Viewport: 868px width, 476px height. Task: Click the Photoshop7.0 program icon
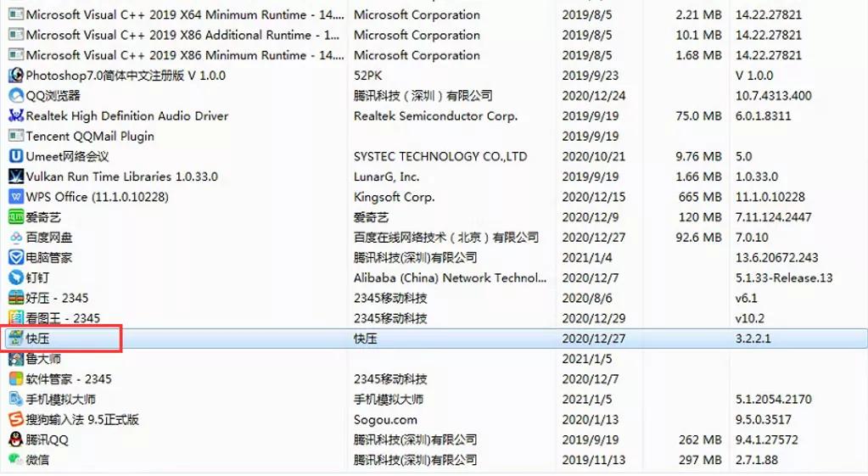click(17, 76)
